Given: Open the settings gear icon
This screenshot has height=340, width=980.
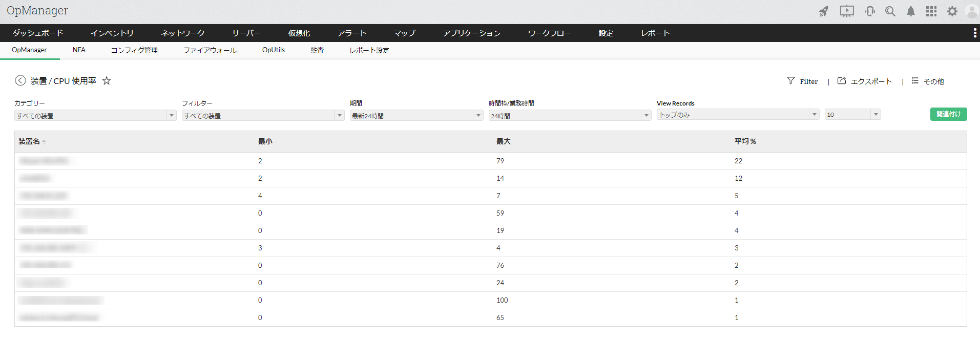Looking at the screenshot, I should [952, 11].
